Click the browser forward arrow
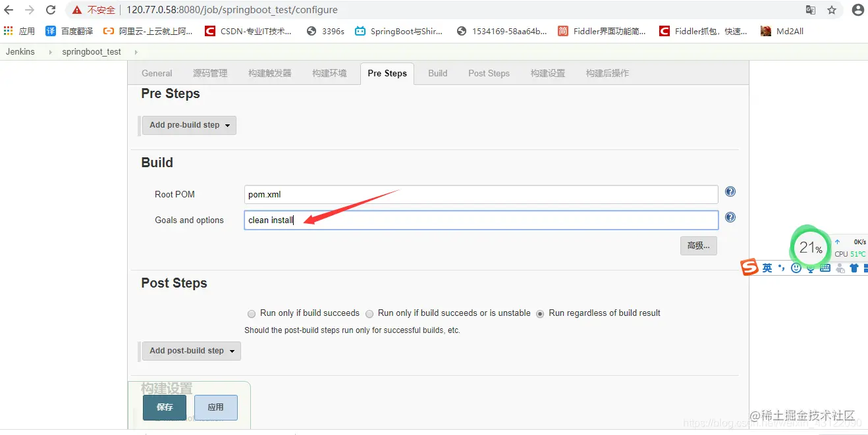 [x=30, y=10]
